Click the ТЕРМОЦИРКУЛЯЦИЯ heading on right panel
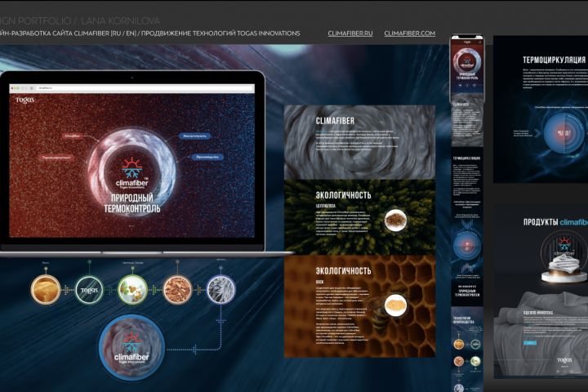 [555, 60]
